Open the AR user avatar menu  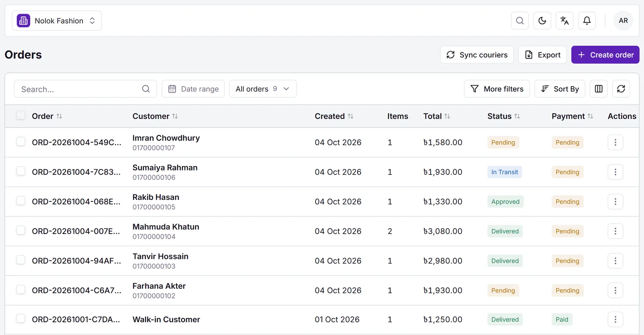[x=623, y=21]
